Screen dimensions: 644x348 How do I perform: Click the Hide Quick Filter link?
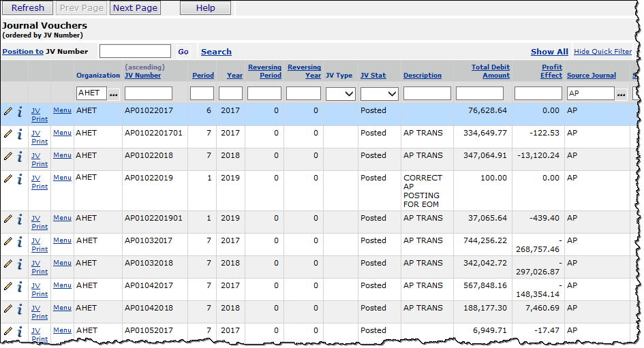(602, 52)
